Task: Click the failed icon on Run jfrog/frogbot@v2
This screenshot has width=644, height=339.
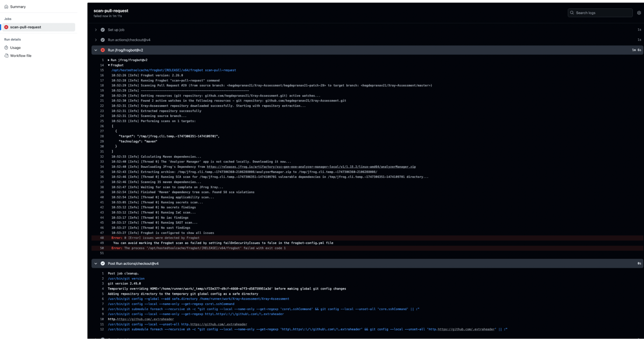Action: (x=103, y=50)
